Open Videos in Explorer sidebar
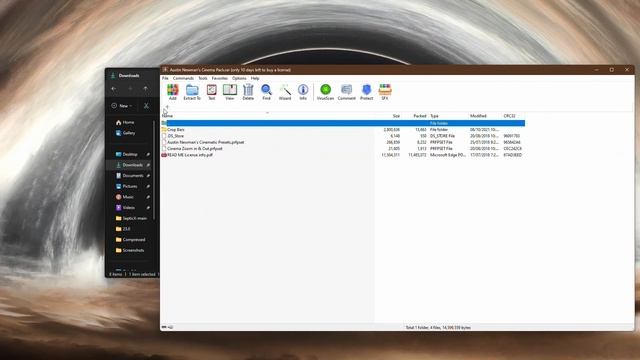Image resolution: width=640 pixels, height=360 pixels. (125, 207)
